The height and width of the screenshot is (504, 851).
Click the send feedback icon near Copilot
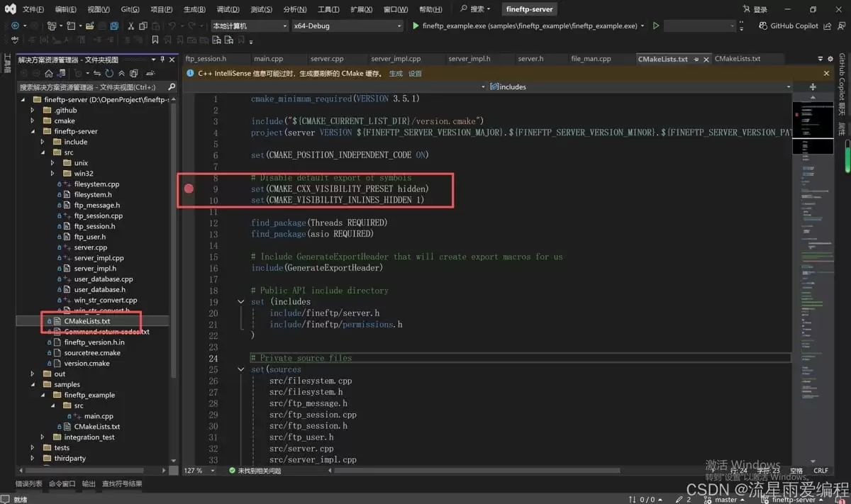(841, 26)
